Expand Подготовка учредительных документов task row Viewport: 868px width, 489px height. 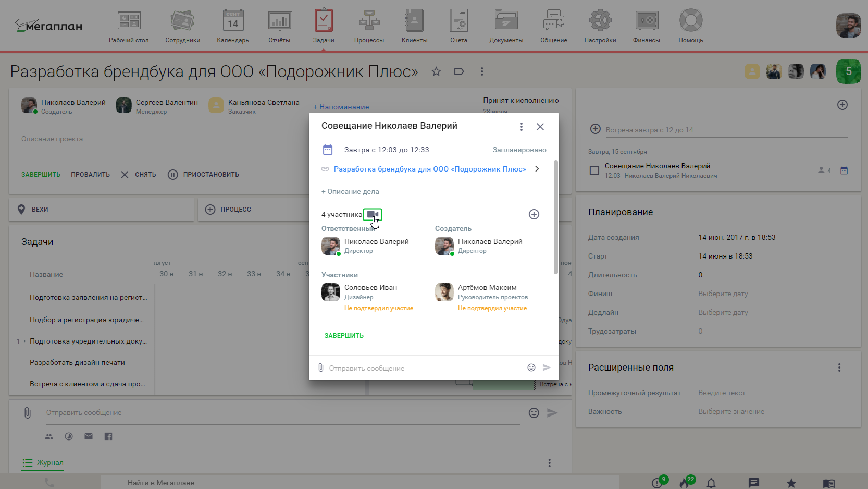click(x=24, y=341)
